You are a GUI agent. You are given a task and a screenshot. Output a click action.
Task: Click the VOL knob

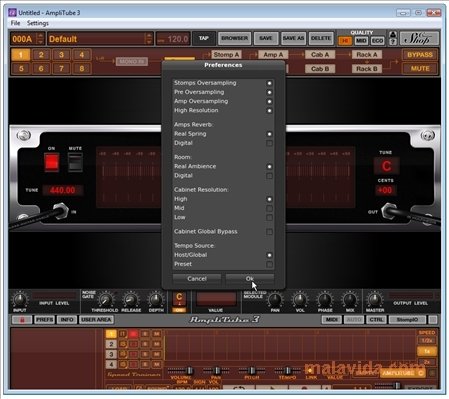[300, 299]
